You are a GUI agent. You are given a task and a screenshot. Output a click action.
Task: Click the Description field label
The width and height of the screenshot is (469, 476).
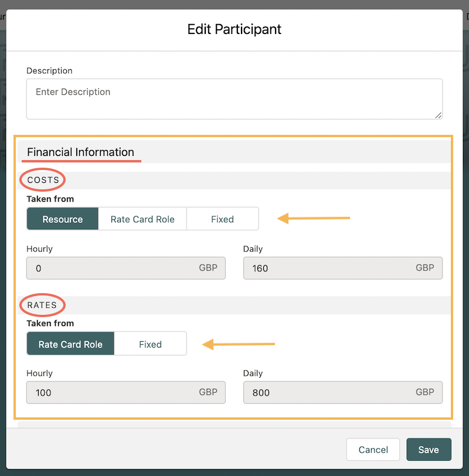point(49,70)
